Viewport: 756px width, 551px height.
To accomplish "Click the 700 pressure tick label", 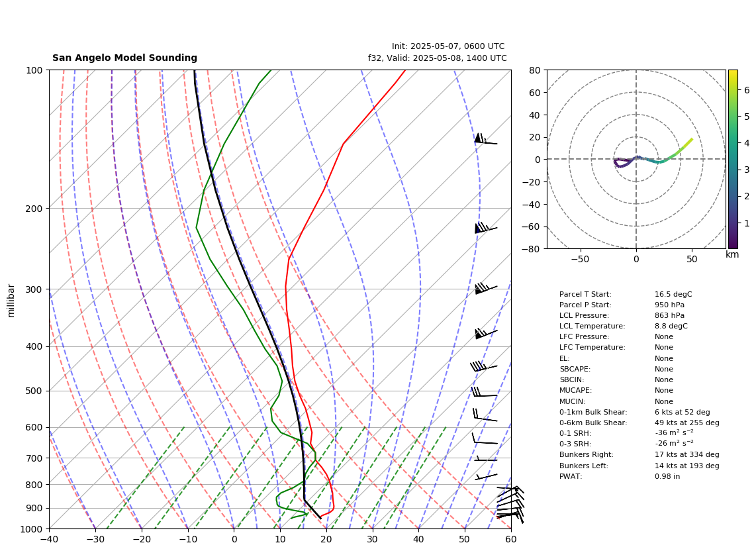I will 34,458.
